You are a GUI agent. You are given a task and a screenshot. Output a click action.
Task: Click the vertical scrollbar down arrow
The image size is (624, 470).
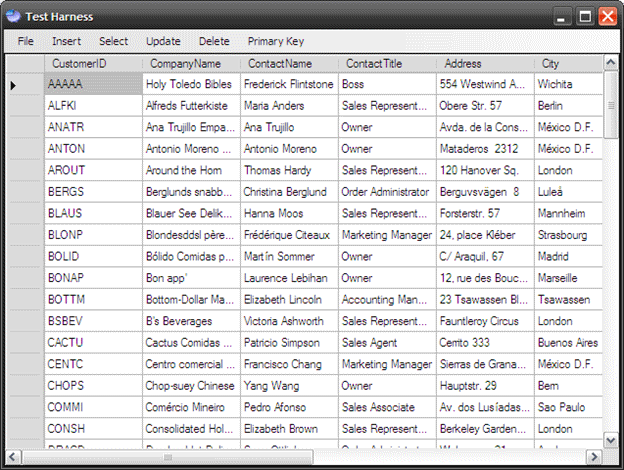point(610,440)
